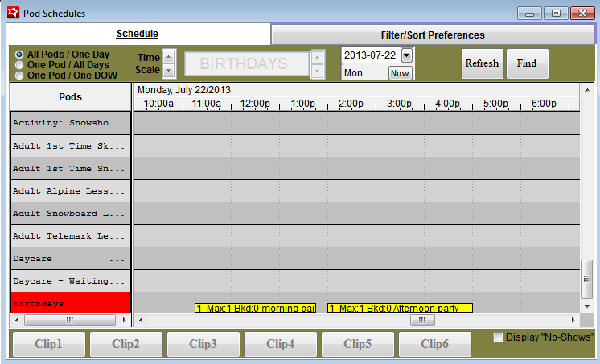
Task: Click the Now button
Action: pyautogui.click(x=401, y=73)
